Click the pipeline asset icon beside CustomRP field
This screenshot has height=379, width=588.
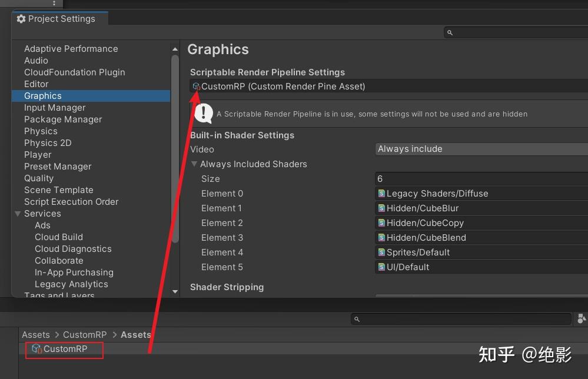(x=195, y=86)
